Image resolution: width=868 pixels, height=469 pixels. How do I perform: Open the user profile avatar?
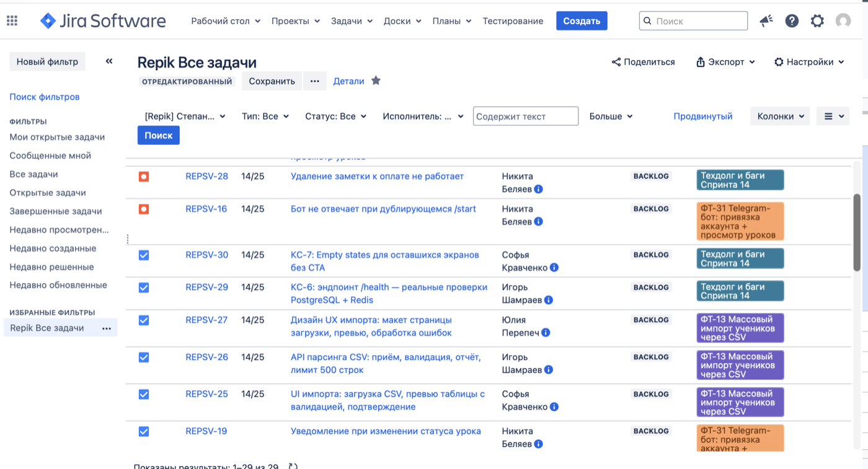click(843, 20)
